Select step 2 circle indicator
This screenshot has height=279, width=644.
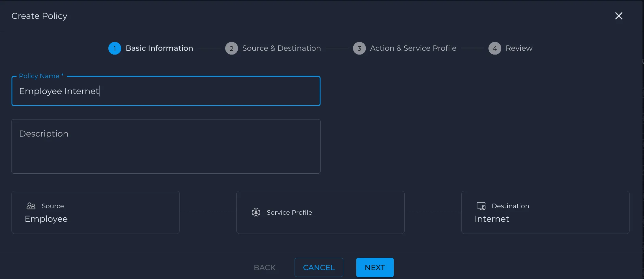pyautogui.click(x=231, y=48)
